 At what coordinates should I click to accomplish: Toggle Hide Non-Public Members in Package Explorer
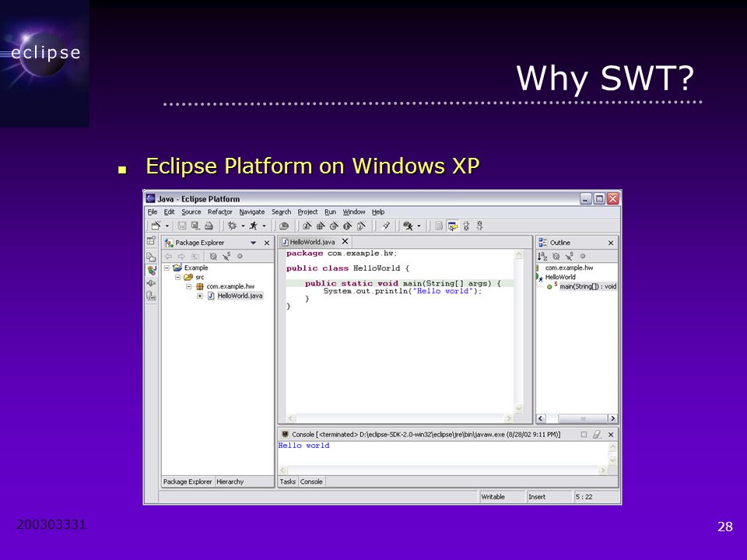(x=240, y=256)
